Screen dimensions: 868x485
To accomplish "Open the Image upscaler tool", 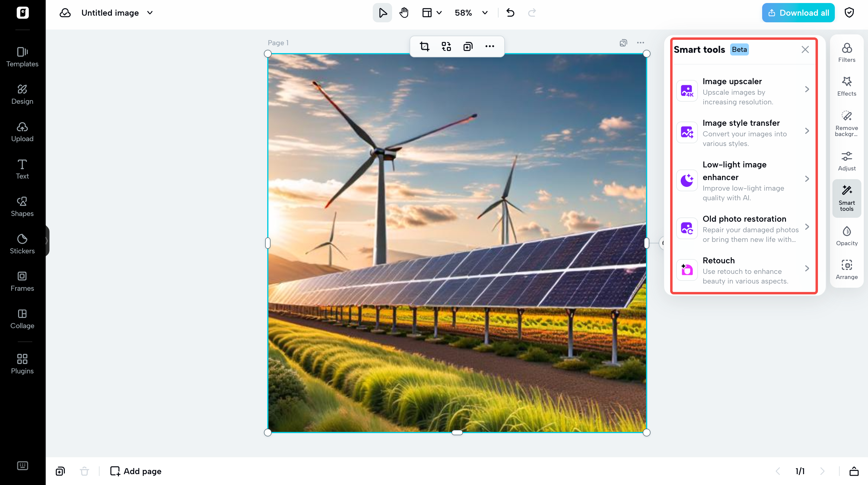I will (x=743, y=91).
